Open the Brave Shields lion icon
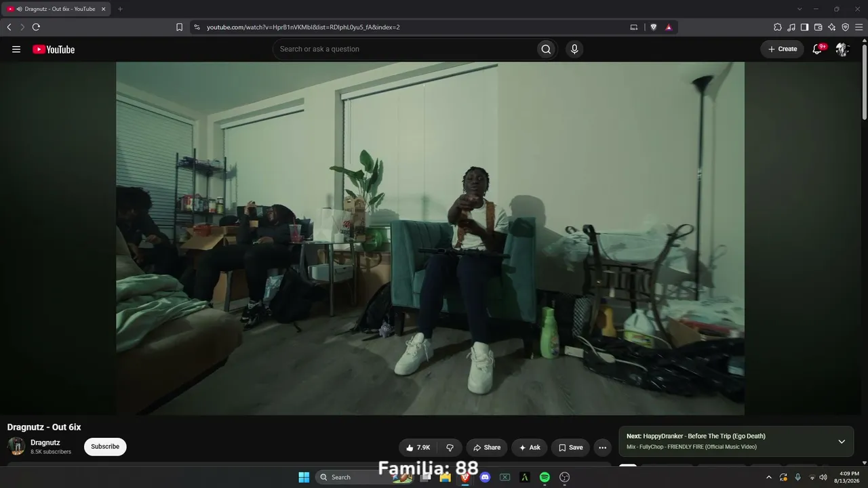Screen dimensions: 868x488 [x=654, y=27]
